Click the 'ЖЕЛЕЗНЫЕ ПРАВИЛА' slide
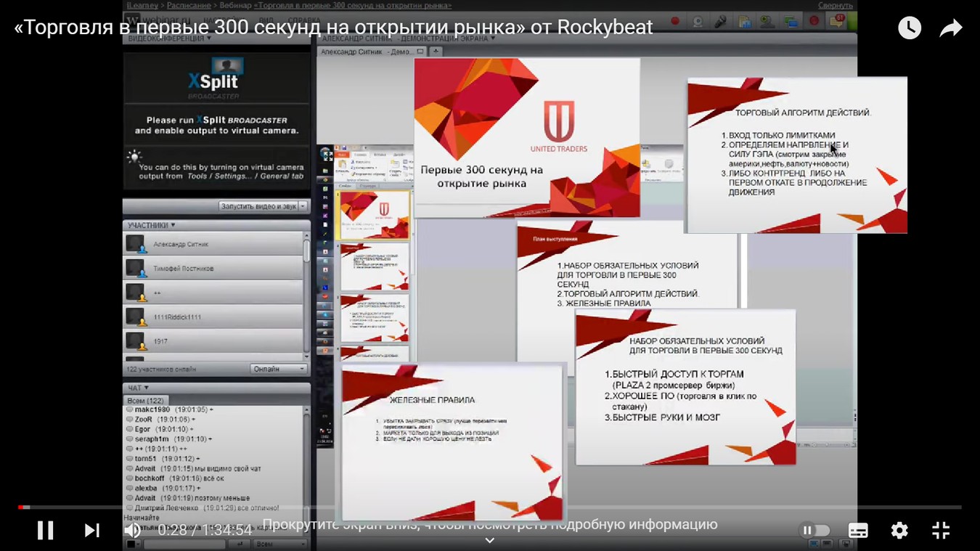This screenshot has height=551, width=980. click(454, 442)
